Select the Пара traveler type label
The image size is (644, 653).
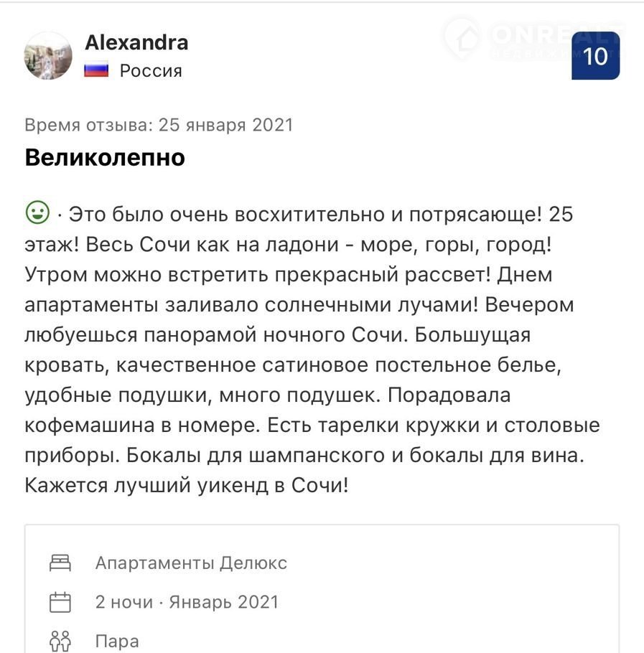coord(117,640)
